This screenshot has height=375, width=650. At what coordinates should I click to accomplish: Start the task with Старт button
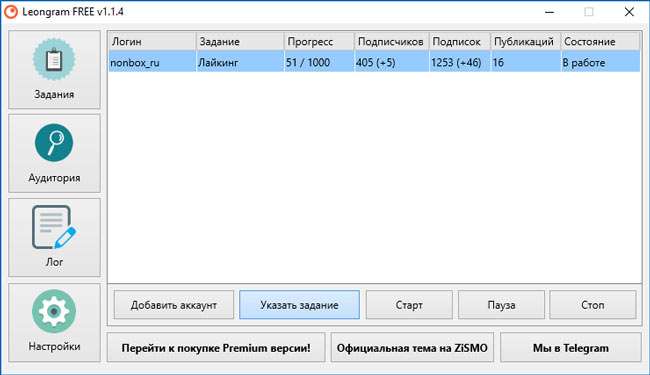[409, 305]
